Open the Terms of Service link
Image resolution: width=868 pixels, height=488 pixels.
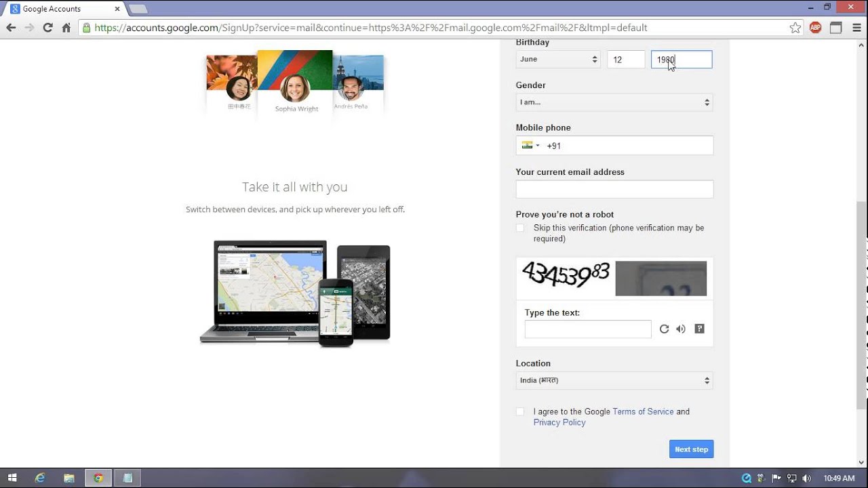[x=643, y=411]
